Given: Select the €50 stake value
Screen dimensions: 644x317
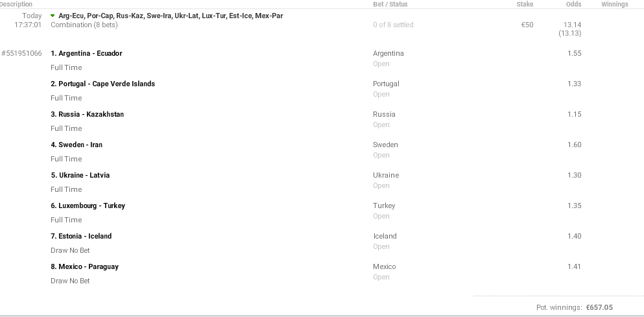Looking at the screenshot, I should [x=527, y=25].
